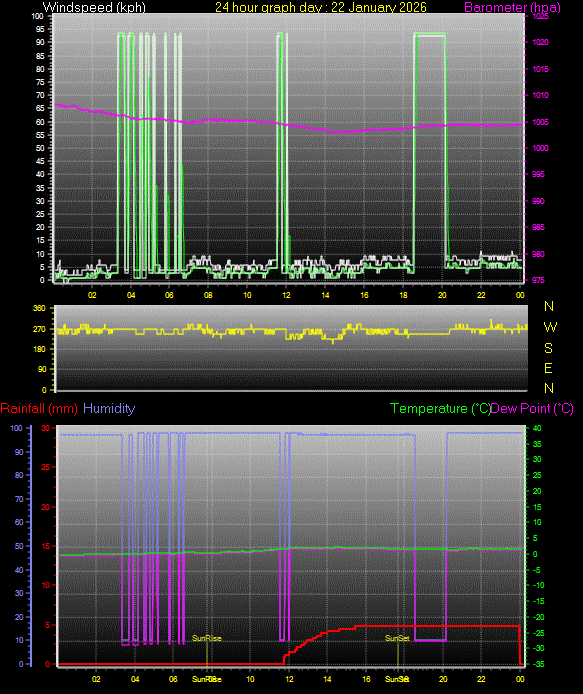The height and width of the screenshot is (694, 583).
Task: Click the 1025 barometer scale value
Action: [x=540, y=16]
